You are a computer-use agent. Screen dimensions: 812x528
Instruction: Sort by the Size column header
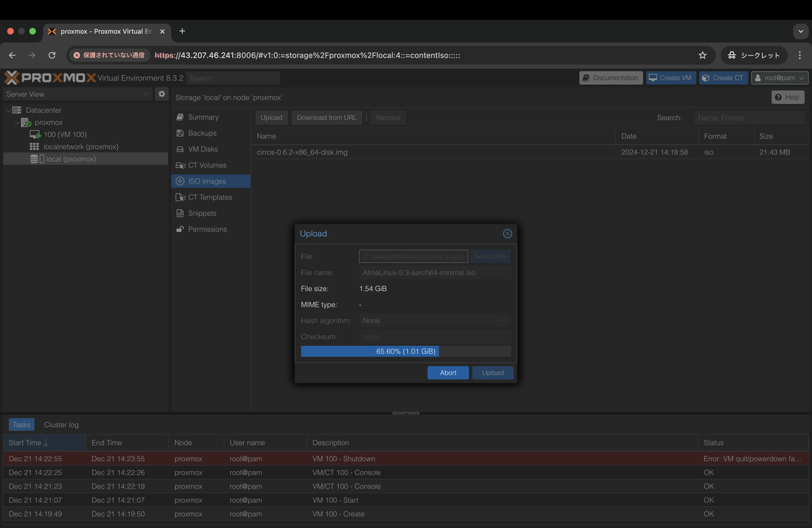[781, 136]
